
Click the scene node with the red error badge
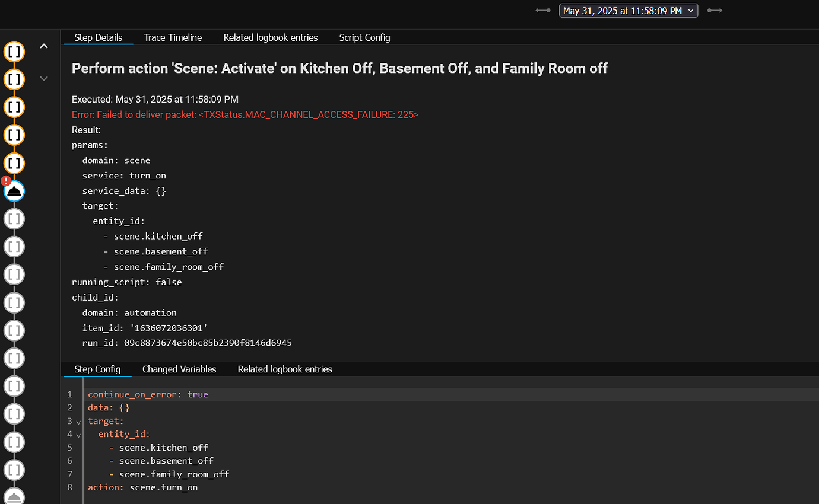[14, 191]
